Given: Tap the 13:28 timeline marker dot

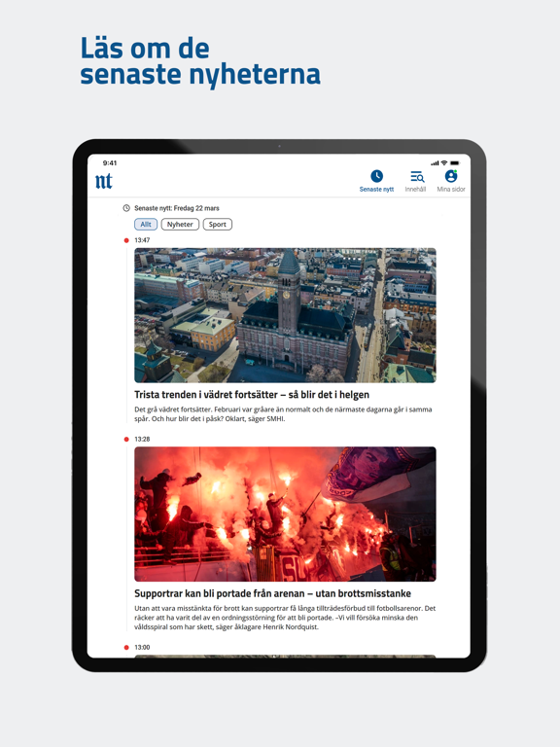Looking at the screenshot, I should 126,440.
